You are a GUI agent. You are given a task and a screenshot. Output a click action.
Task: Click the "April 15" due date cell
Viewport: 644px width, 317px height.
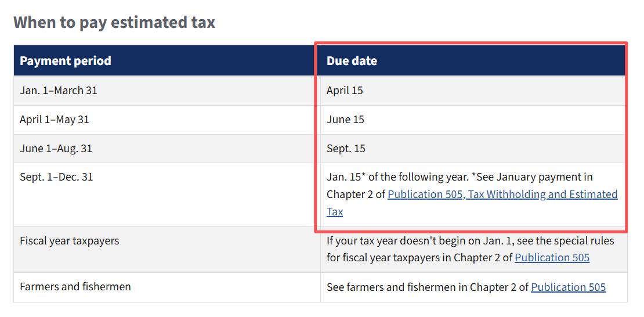pos(345,91)
